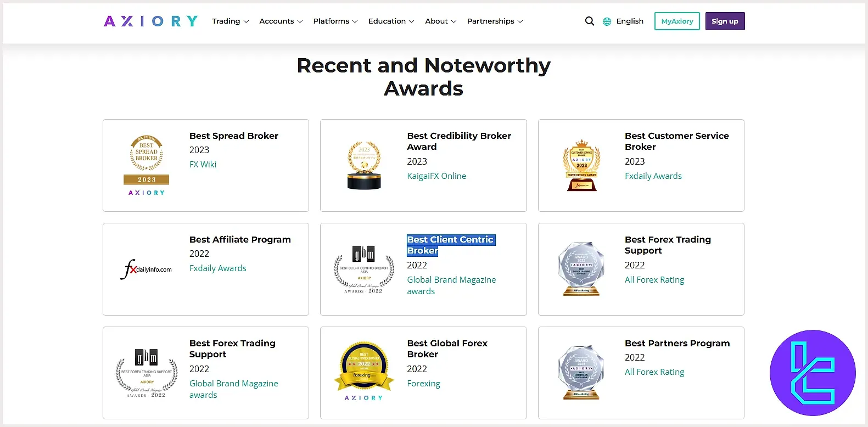The width and height of the screenshot is (868, 427).
Task: Click the highlighted Best Client Centric Broker title
Action: tap(451, 245)
